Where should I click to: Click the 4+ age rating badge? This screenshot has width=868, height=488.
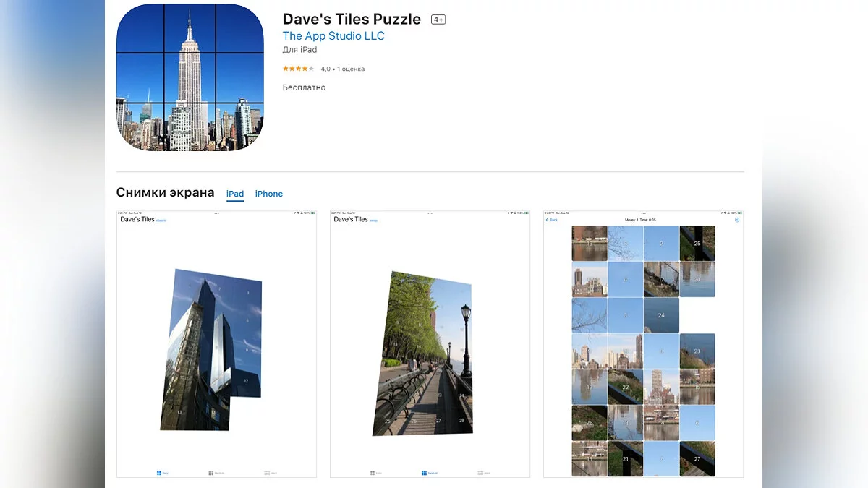[438, 20]
